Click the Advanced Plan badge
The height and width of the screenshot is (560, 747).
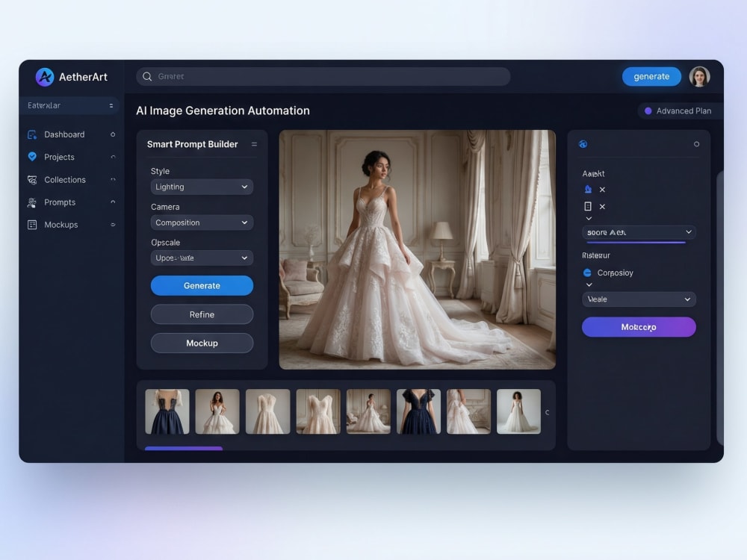[679, 111]
